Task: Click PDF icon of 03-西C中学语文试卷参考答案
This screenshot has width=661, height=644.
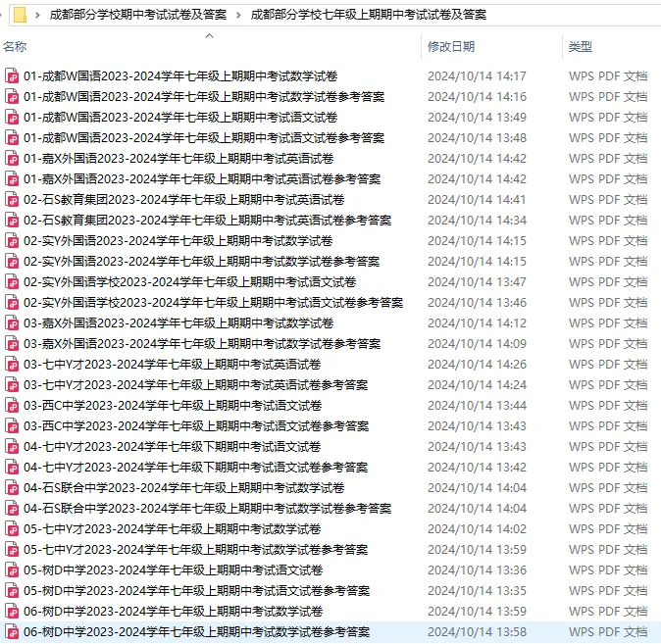Action: coord(12,426)
